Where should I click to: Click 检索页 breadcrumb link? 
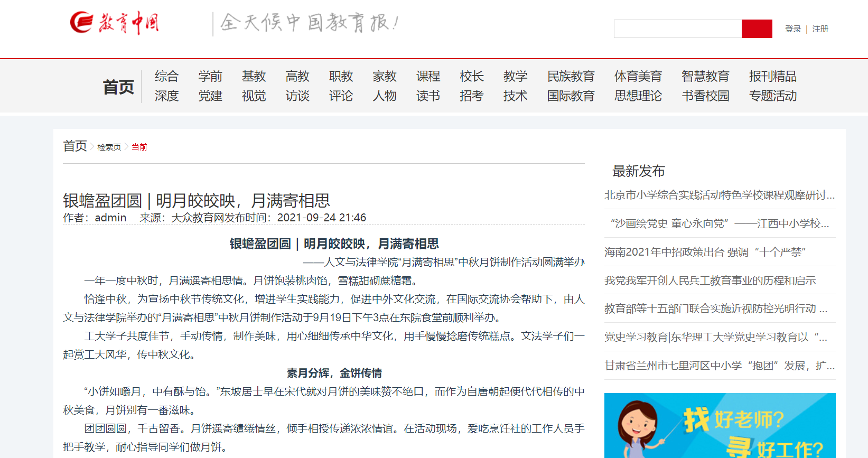pyautogui.click(x=109, y=147)
